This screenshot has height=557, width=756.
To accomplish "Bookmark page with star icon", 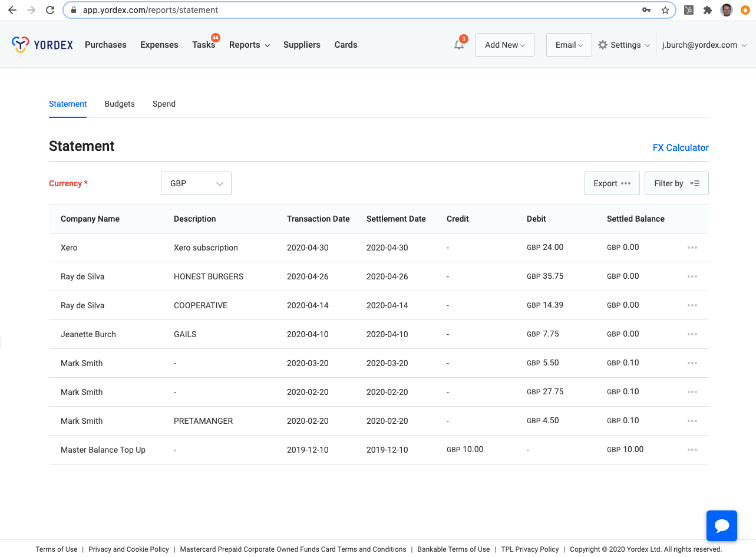I will pos(665,10).
